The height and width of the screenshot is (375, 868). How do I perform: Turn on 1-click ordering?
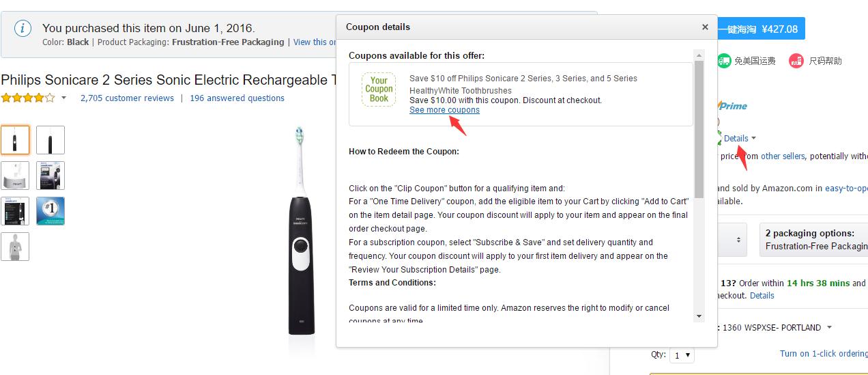(824, 353)
